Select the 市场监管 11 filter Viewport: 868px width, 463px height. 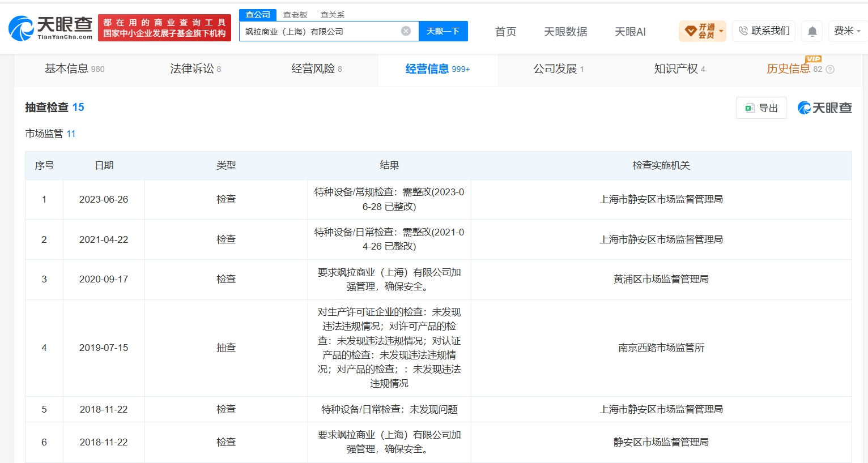(x=50, y=134)
